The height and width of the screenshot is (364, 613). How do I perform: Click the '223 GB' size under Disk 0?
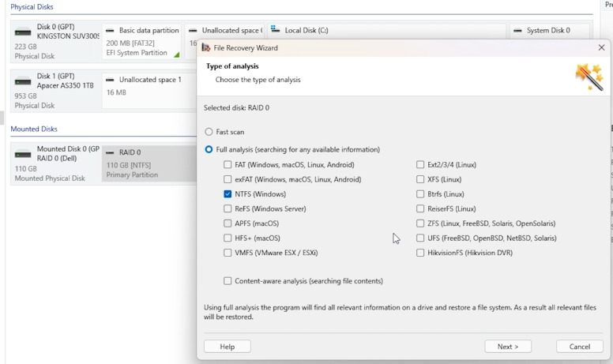click(x=26, y=47)
